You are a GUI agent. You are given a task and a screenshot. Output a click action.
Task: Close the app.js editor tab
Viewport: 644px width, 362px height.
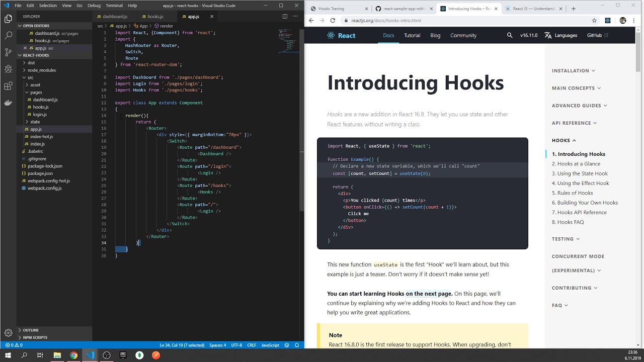click(212, 17)
